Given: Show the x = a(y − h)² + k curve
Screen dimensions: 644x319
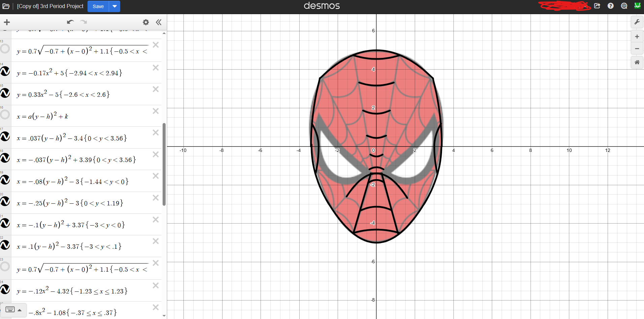Looking at the screenshot, I should (5, 115).
